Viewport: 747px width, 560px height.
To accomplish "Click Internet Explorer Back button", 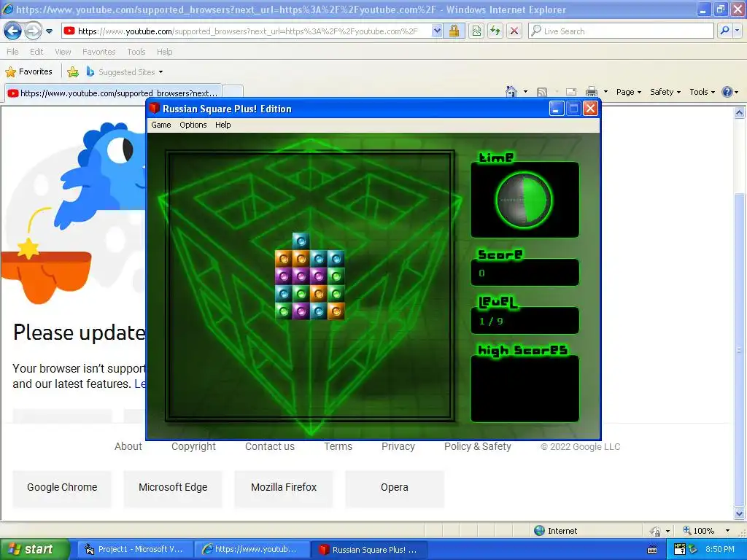I will click(x=12, y=31).
